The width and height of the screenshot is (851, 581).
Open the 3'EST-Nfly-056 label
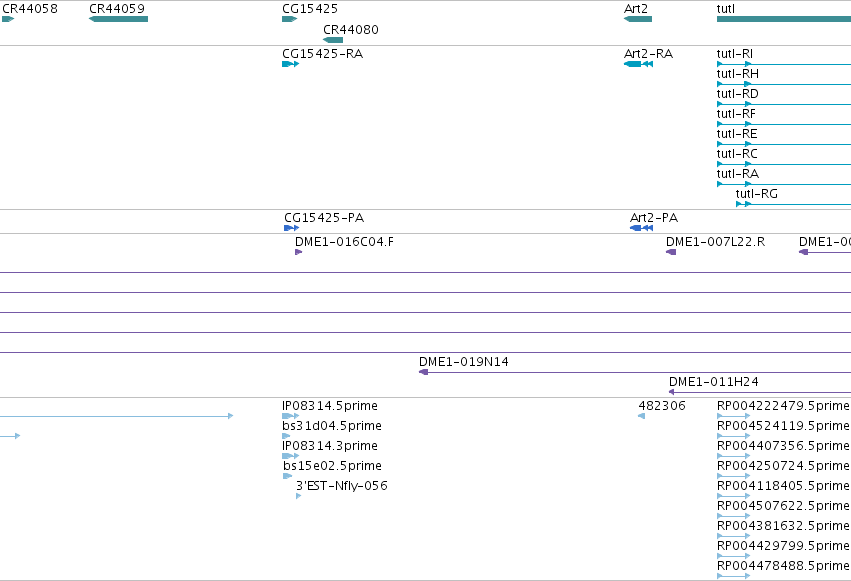(341, 486)
